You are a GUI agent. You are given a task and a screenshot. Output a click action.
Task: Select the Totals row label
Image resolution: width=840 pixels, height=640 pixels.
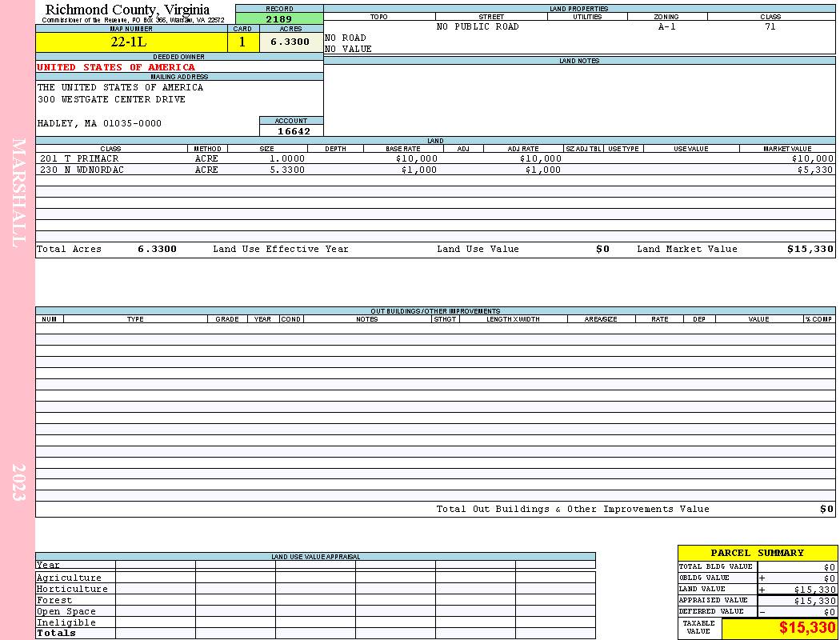click(56, 633)
